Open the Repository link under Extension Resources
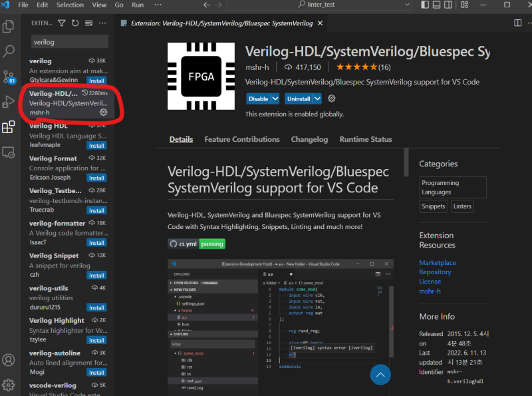532x396 pixels. (435, 272)
